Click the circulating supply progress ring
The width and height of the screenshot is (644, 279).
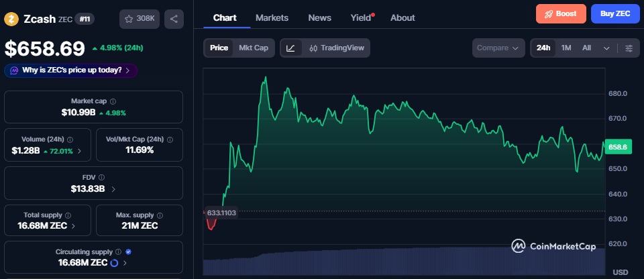click(115, 262)
